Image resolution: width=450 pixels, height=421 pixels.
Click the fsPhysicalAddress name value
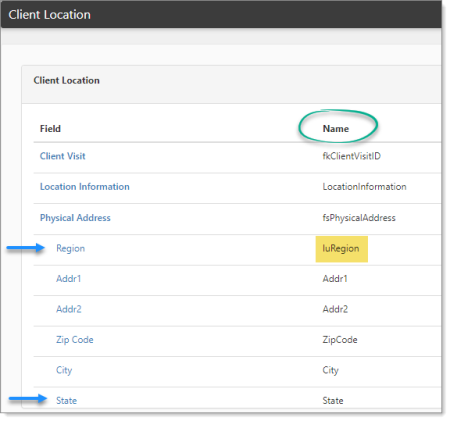359,218
